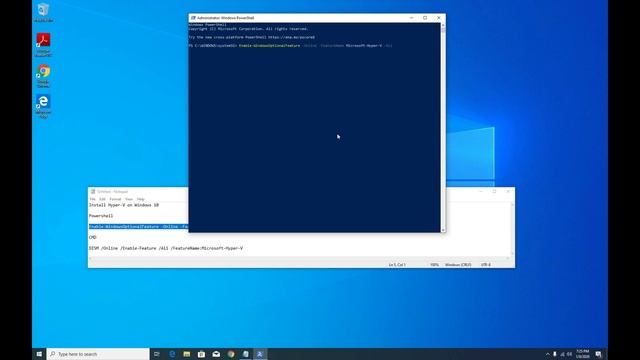Open the Action Center notifications icon
The width and height of the screenshot is (640, 360).
pyautogui.click(x=598, y=354)
